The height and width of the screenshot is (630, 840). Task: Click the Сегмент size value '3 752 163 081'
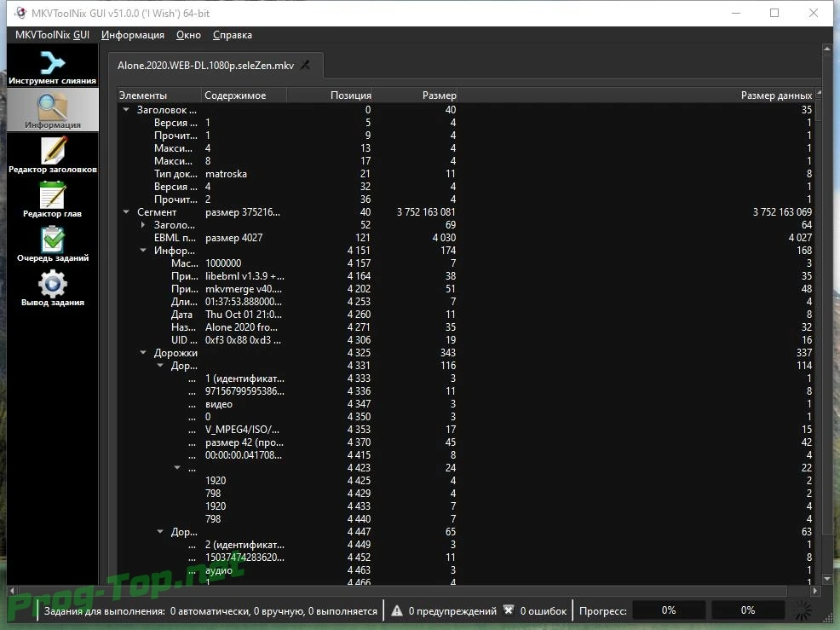[x=426, y=212]
